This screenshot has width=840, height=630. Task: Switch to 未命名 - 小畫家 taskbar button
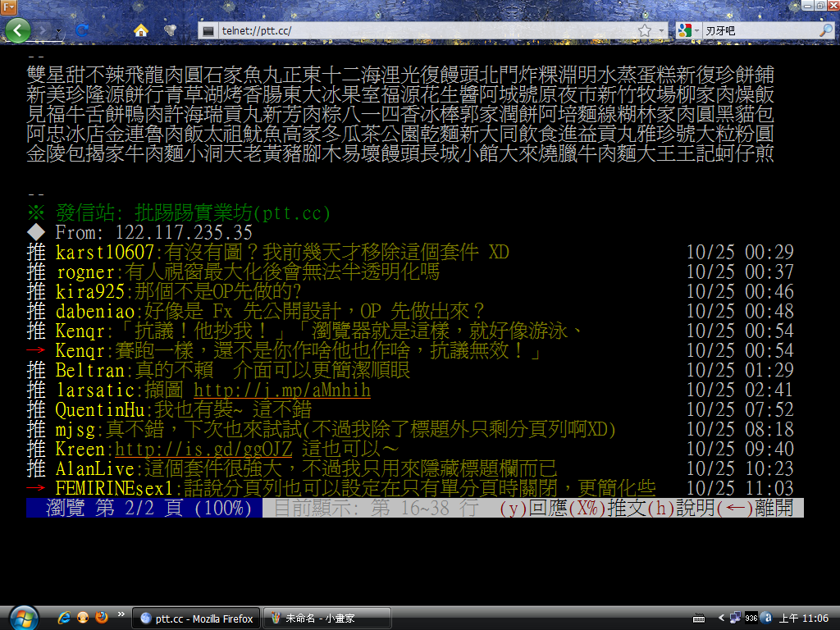[x=326, y=619]
